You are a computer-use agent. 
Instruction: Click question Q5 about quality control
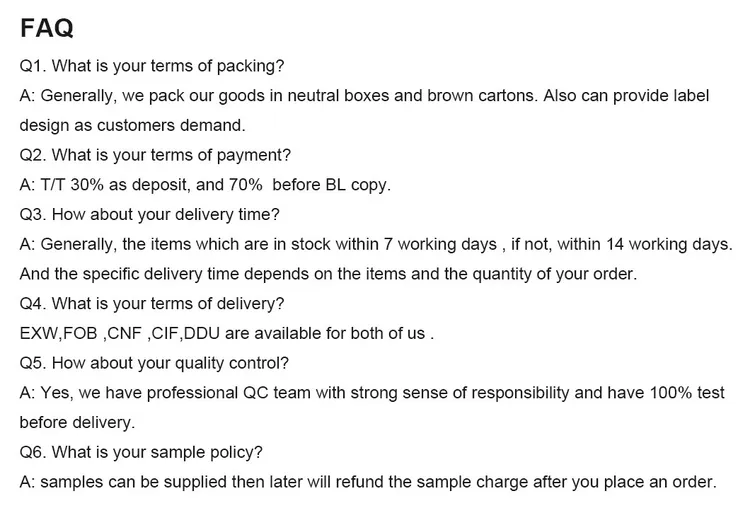coord(154,363)
